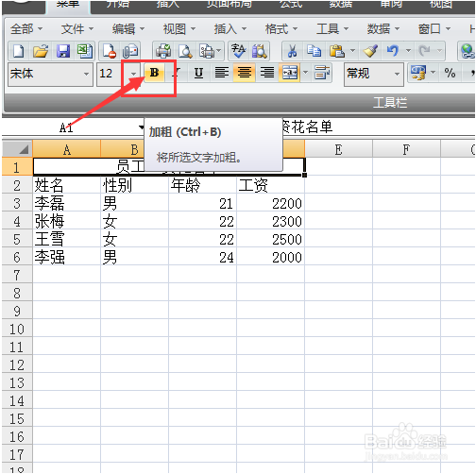Viewport: 476px width, 474px height.
Task: Click the Excel sheet save-as icon
Action: [x=84, y=51]
